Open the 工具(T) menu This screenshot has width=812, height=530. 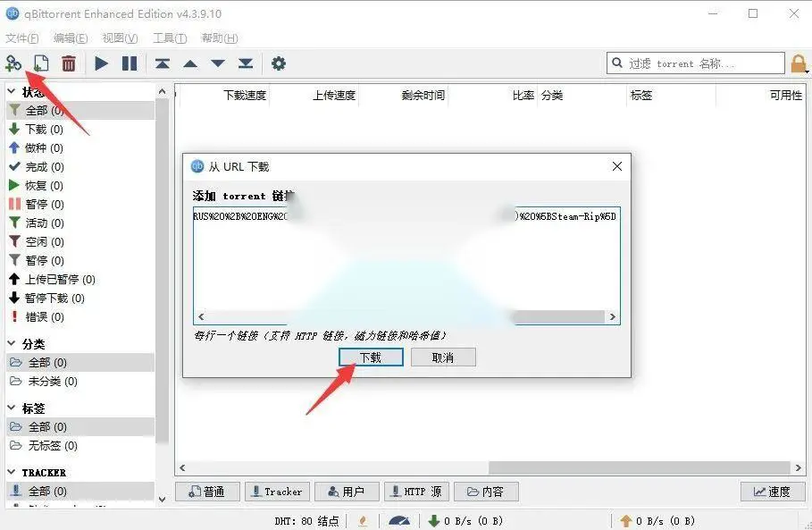point(170,38)
